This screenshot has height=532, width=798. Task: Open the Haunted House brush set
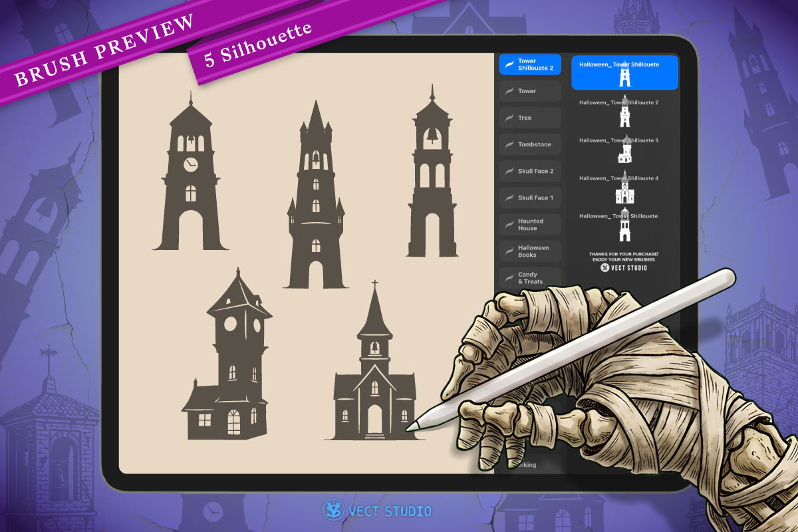tap(530, 224)
